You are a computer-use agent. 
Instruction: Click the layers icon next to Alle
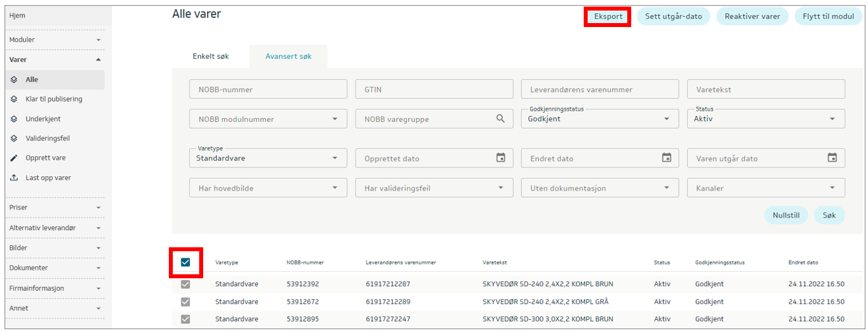(14, 80)
